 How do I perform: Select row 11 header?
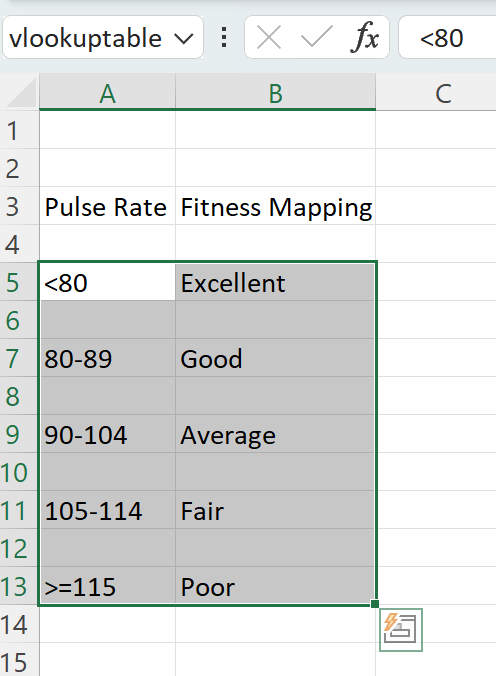[x=19, y=510]
